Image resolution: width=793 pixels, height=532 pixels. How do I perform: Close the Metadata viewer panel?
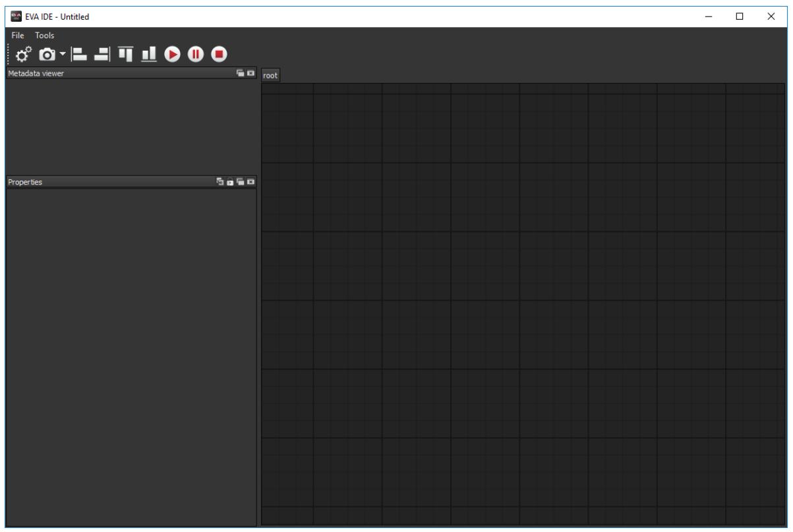point(250,73)
